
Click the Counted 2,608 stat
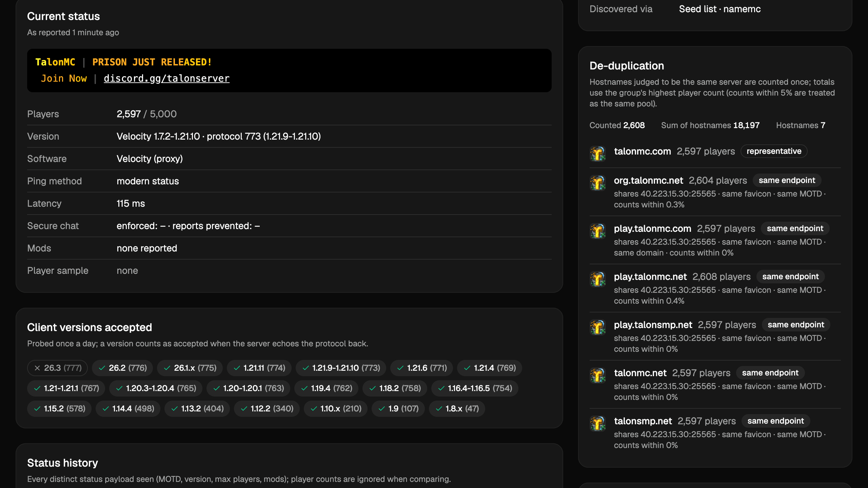(617, 125)
